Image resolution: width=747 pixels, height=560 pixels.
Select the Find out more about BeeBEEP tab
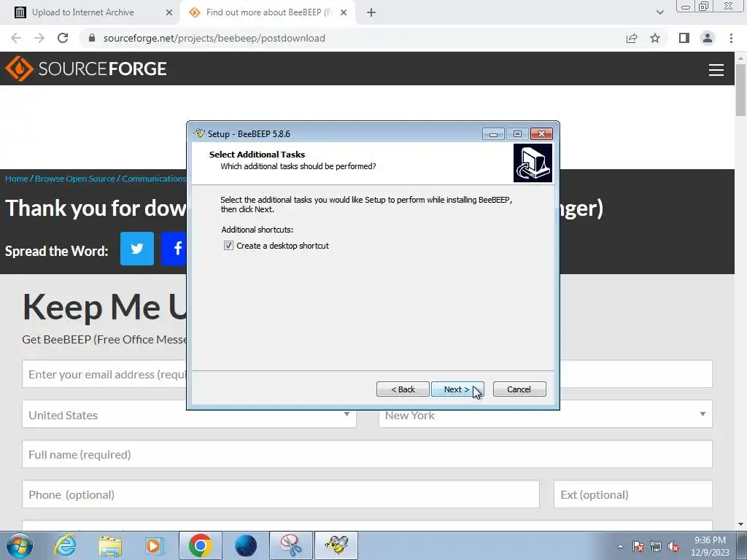coord(268,12)
